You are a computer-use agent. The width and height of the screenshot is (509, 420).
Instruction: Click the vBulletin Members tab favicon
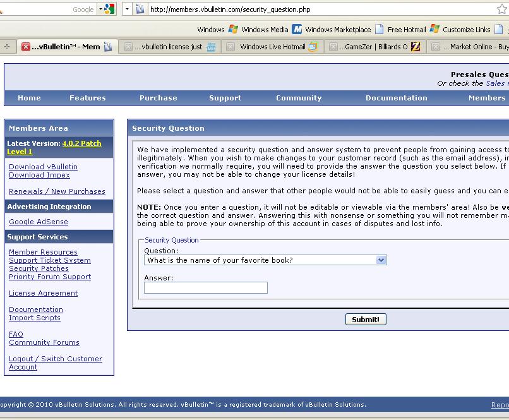coord(108,47)
